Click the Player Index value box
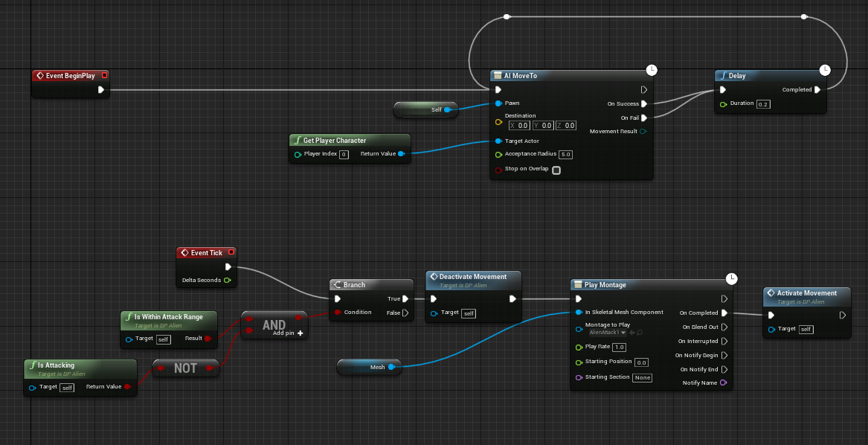 (344, 154)
